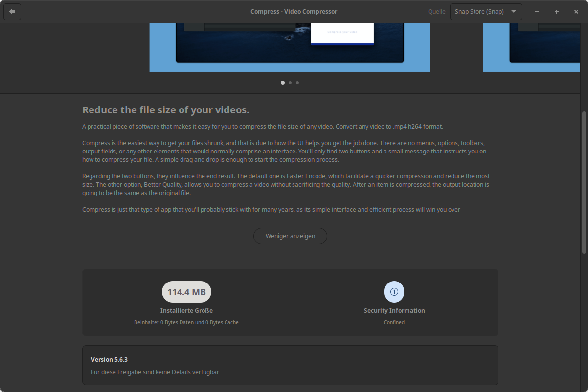This screenshot has height=392, width=588.
Task: Click the 'Quelle' label
Action: coord(436,12)
